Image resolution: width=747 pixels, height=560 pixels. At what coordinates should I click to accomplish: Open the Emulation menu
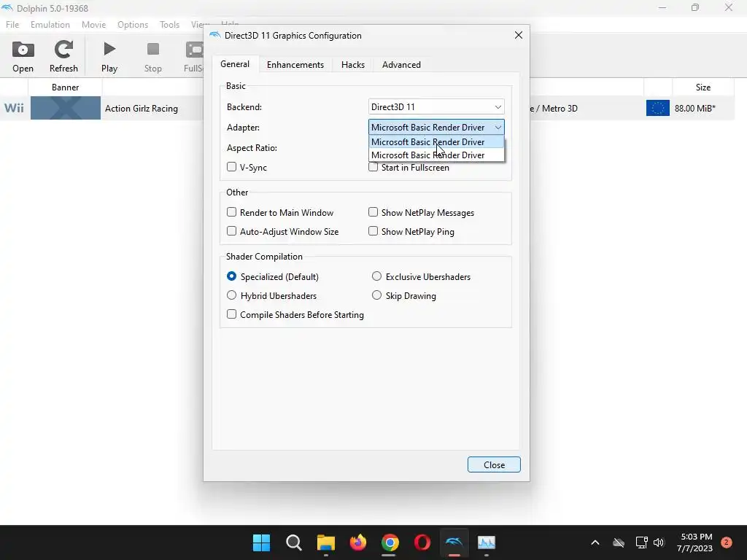50,24
